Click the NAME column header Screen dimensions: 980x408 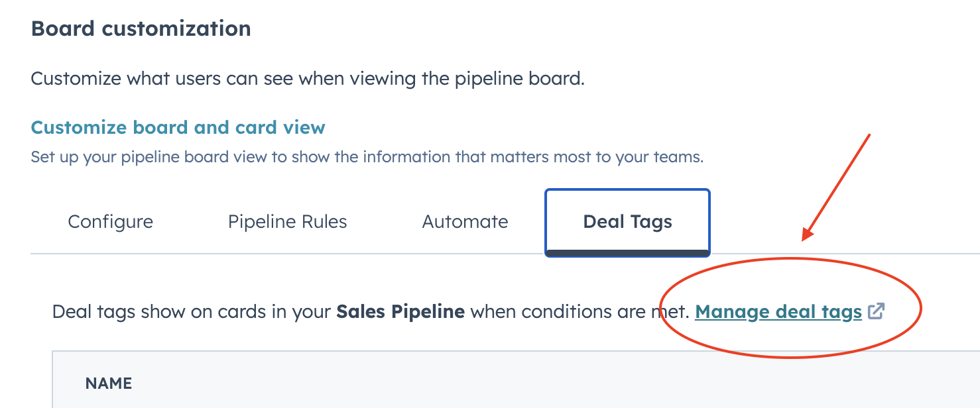click(108, 383)
